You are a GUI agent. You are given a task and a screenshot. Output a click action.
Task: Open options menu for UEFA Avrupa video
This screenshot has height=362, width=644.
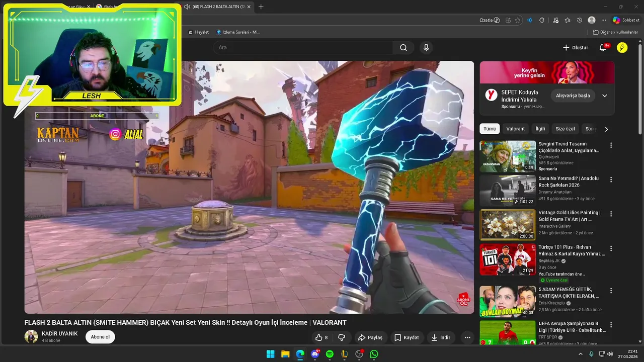coord(611,325)
